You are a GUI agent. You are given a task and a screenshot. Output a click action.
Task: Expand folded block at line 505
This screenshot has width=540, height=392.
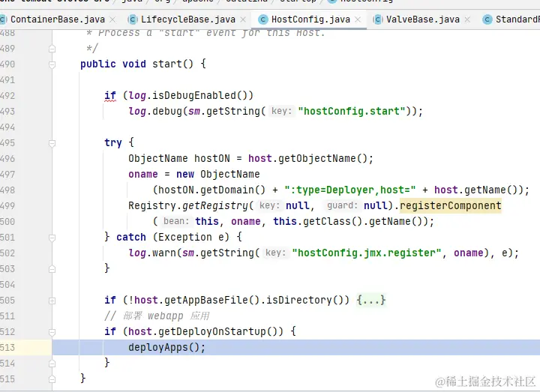[52, 301]
